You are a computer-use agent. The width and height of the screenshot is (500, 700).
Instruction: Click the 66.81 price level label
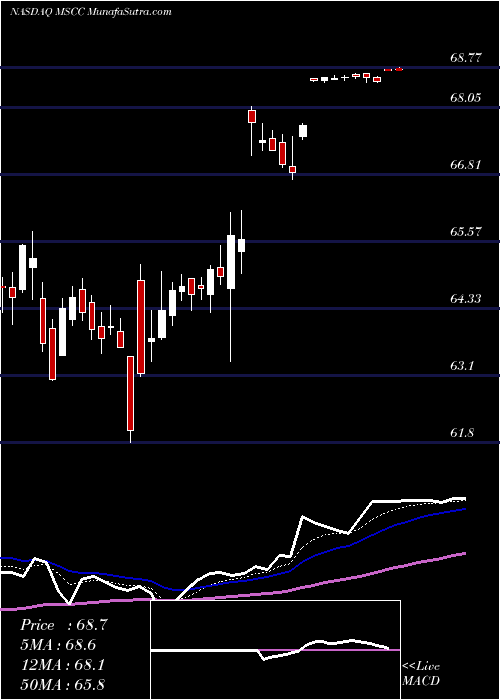pyautogui.click(x=466, y=165)
